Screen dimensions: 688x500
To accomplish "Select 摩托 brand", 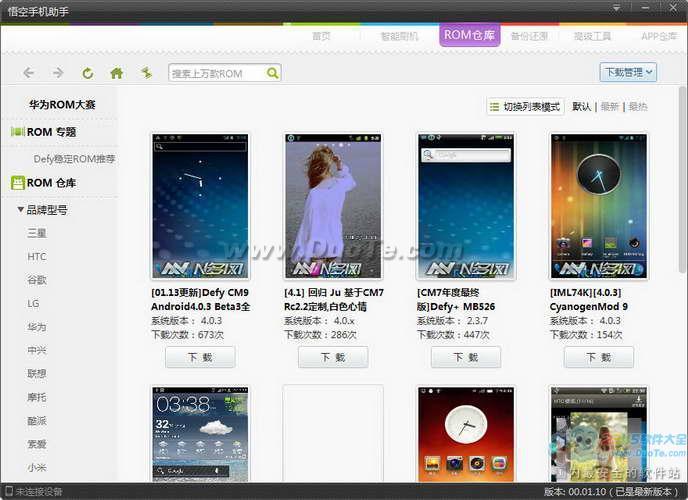I will [x=37, y=397].
